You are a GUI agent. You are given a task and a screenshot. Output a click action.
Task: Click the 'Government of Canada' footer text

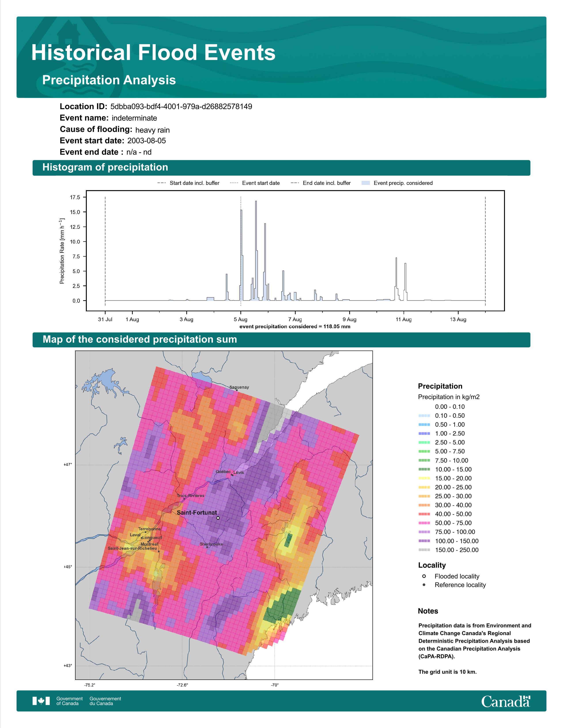pyautogui.click(x=70, y=701)
